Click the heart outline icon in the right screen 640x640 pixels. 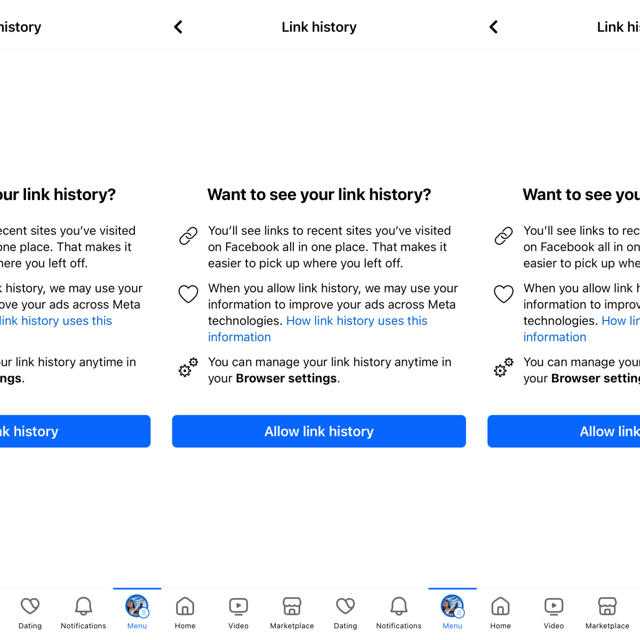pyautogui.click(x=504, y=294)
